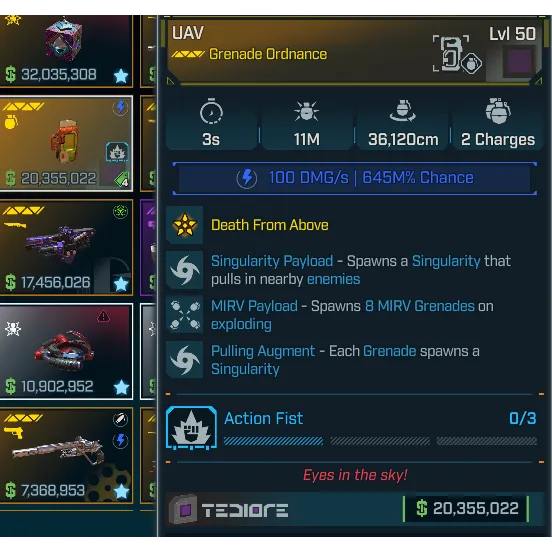The height and width of the screenshot is (552, 552).
Task: Select the UAV grenade card priced 20,355,022
Action: pyautogui.click(x=66, y=144)
